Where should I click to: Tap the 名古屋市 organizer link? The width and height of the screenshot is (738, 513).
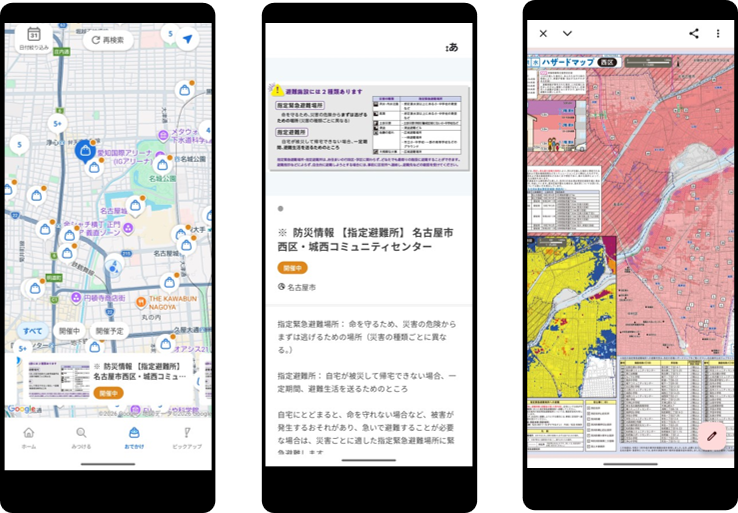[302, 287]
